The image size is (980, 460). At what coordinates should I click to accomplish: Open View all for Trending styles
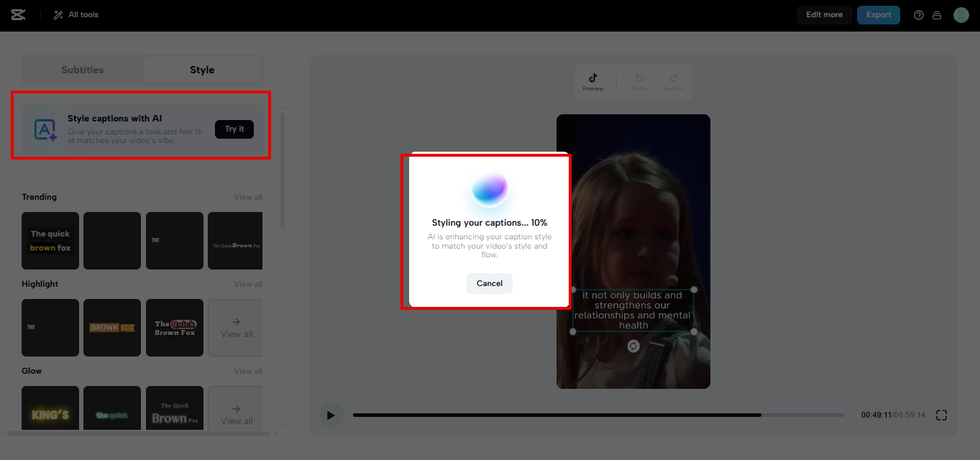pyautogui.click(x=247, y=196)
